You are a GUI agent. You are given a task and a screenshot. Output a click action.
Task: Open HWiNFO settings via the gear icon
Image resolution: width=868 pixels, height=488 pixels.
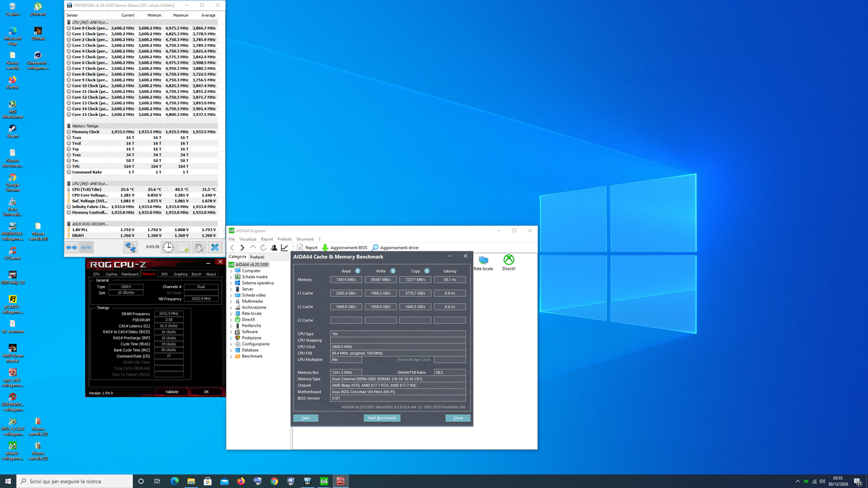[199, 247]
